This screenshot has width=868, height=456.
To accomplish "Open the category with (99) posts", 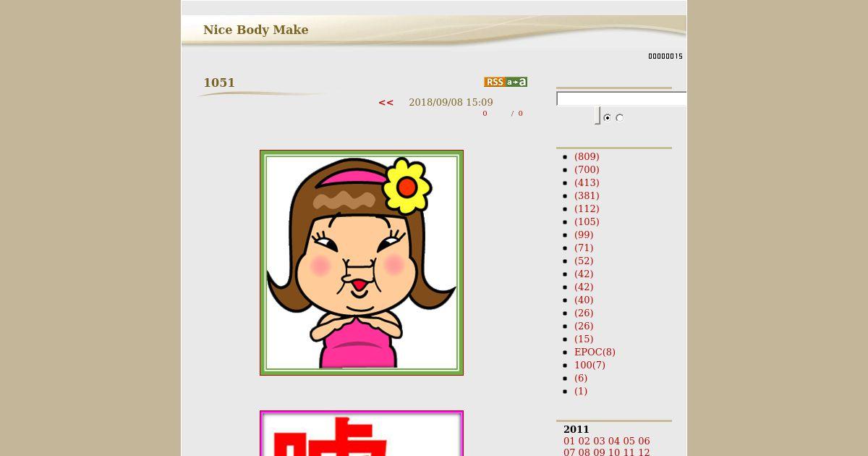I will 584,235.
